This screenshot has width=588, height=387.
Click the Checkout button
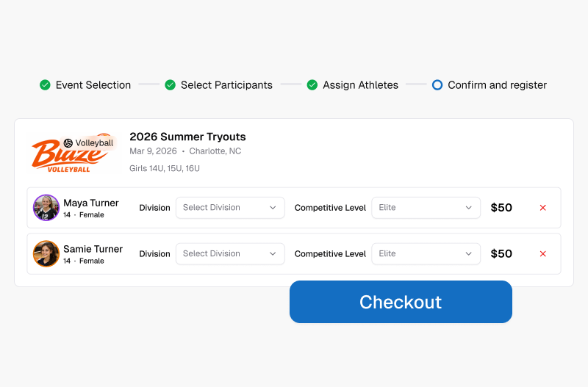pos(401,302)
